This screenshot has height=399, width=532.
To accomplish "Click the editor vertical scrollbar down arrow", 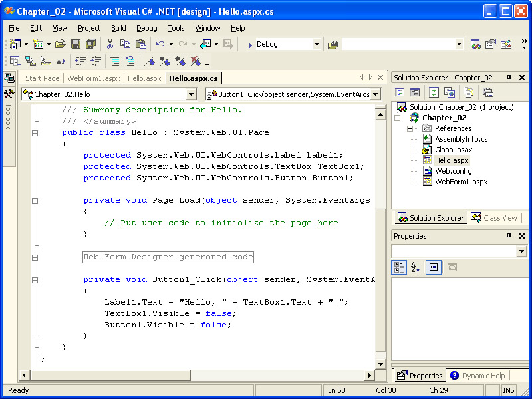I will coord(380,364).
